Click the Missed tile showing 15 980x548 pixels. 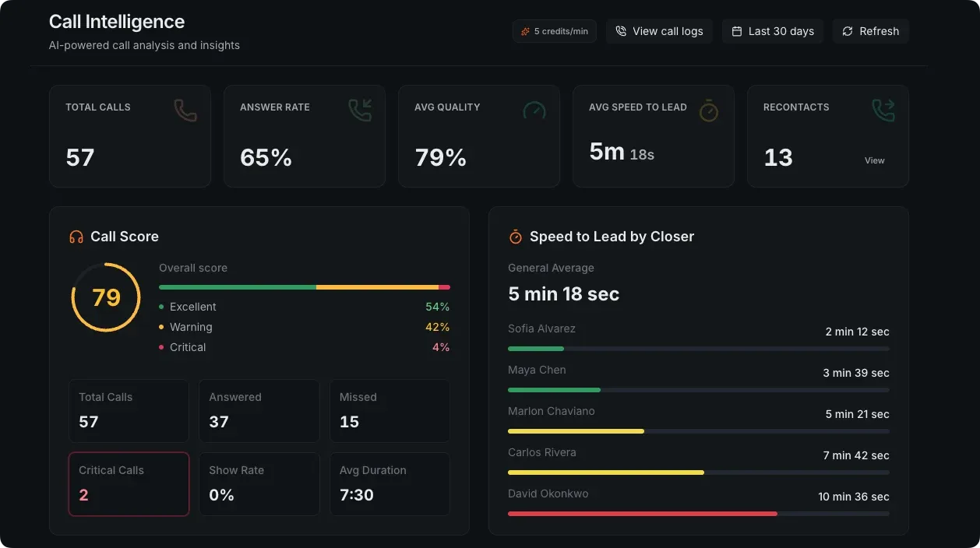390,411
